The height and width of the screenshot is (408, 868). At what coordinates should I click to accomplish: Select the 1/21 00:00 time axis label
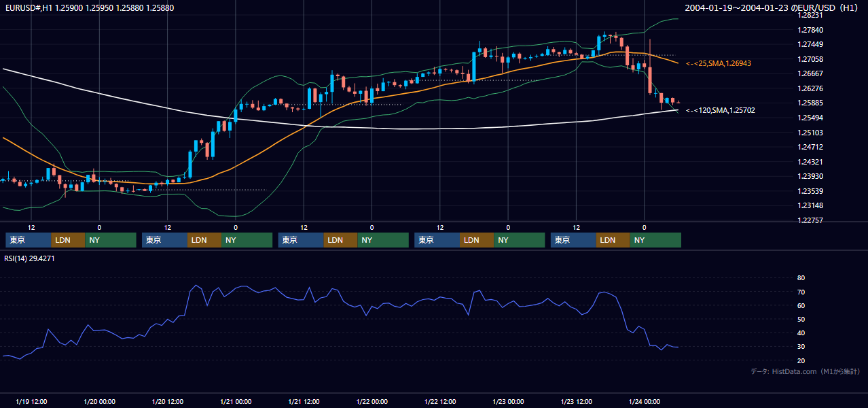tap(236, 401)
